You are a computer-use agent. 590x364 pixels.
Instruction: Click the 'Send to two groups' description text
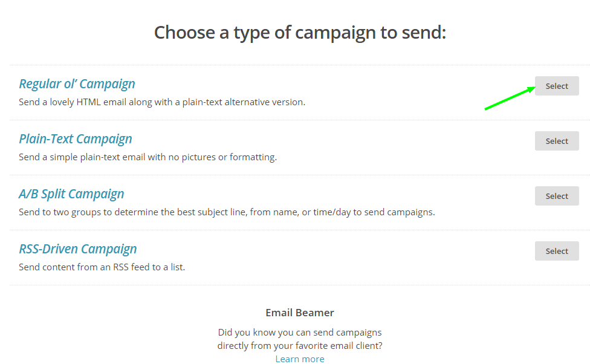coord(227,212)
